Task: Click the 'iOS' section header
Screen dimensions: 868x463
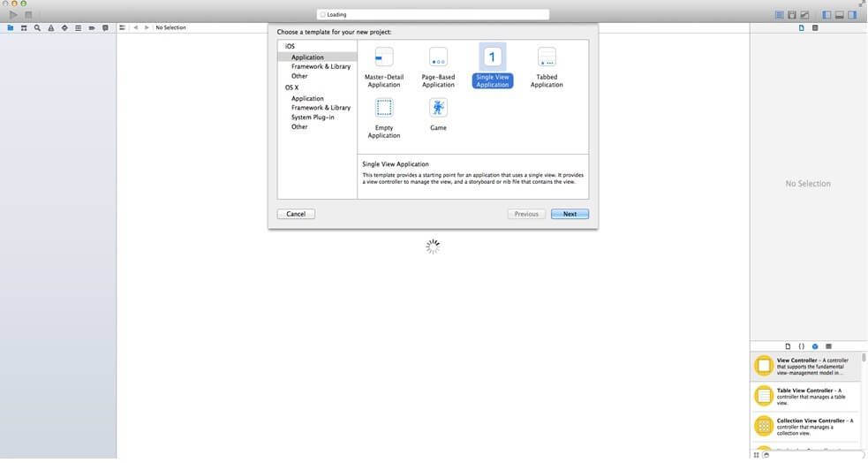Action: tap(290, 46)
